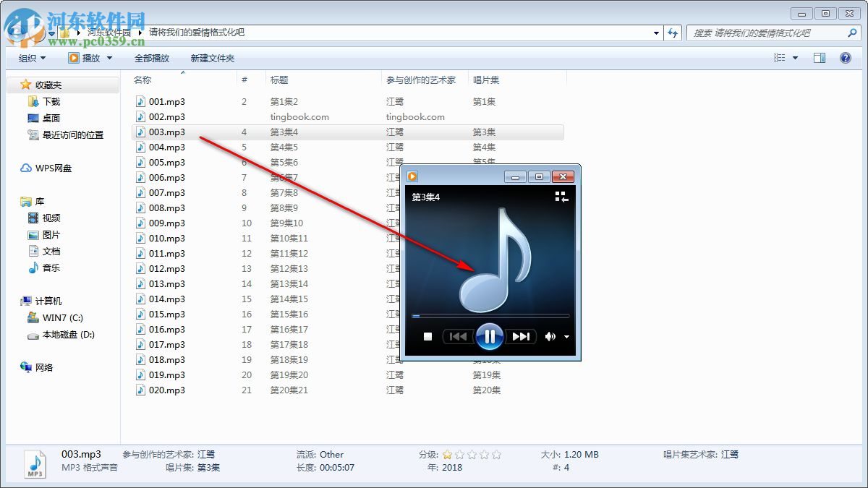Sort files by the 标题 column
This screenshot has height=488, width=868.
point(280,80)
